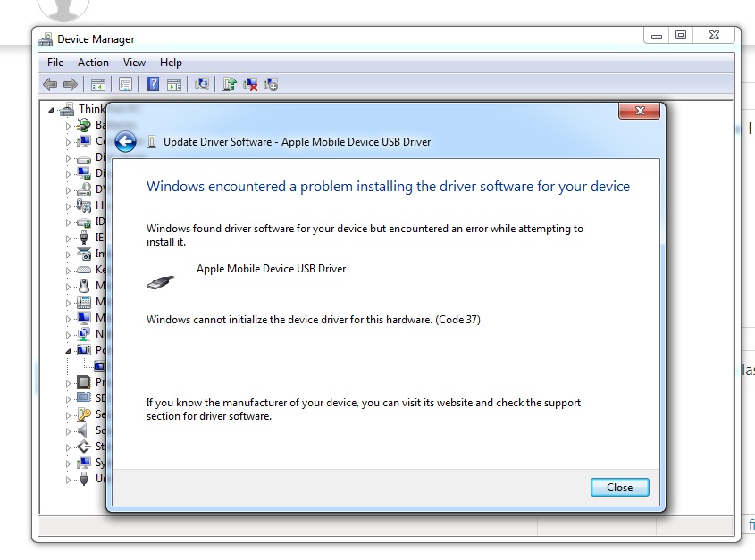755x560 pixels.
Task: Select the Keyboards icon in tree
Action: (84, 270)
